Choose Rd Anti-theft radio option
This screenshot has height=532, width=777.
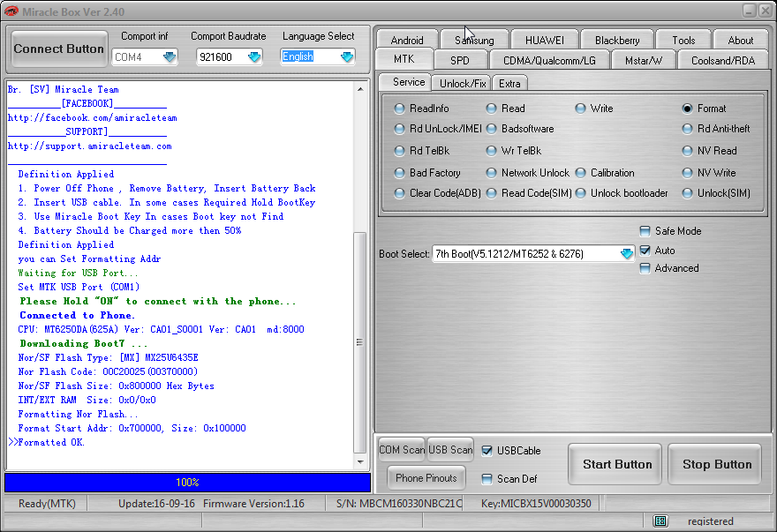tap(716, 129)
